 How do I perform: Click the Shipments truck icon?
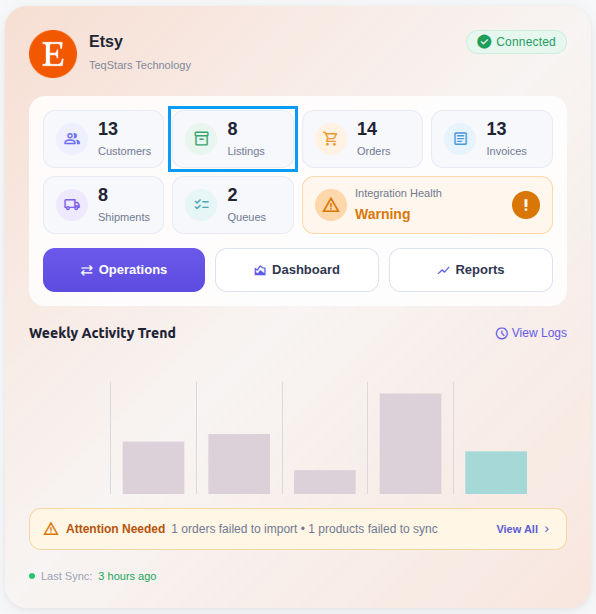click(72, 205)
